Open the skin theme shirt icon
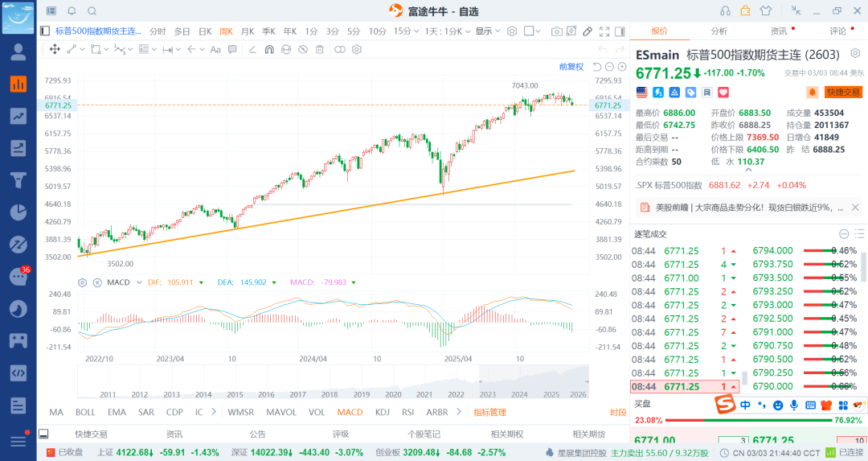 coord(766,11)
